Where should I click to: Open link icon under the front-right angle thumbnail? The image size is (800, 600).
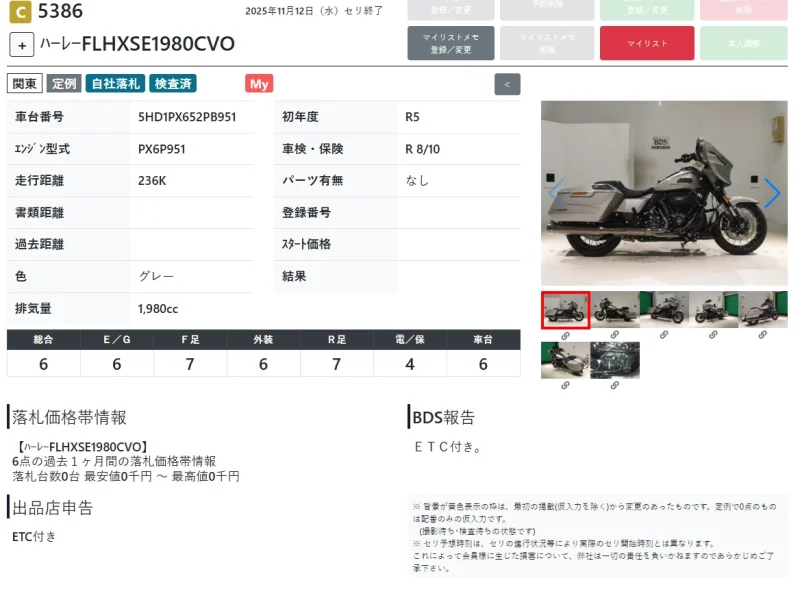pyautogui.click(x=664, y=335)
